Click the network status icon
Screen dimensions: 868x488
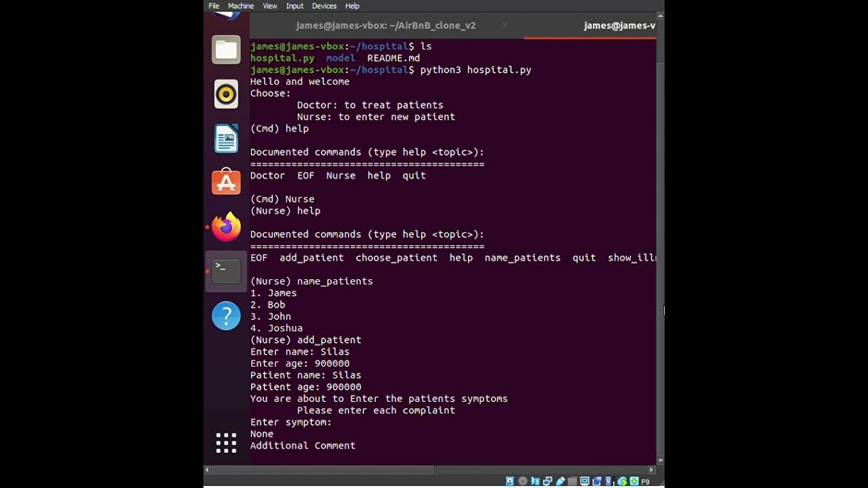[547, 481]
